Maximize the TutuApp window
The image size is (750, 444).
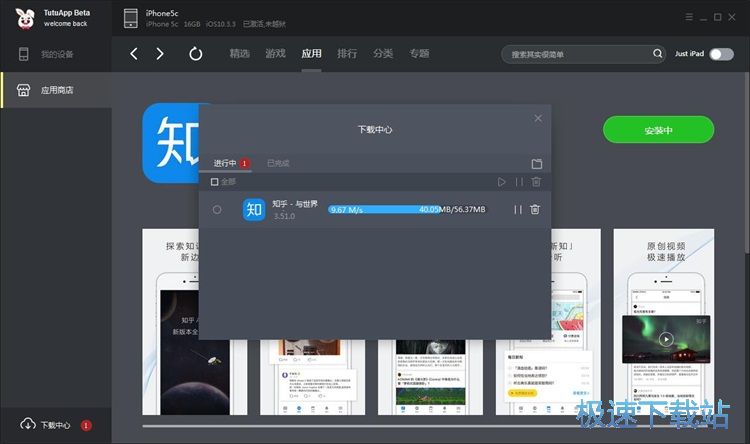[x=717, y=17]
